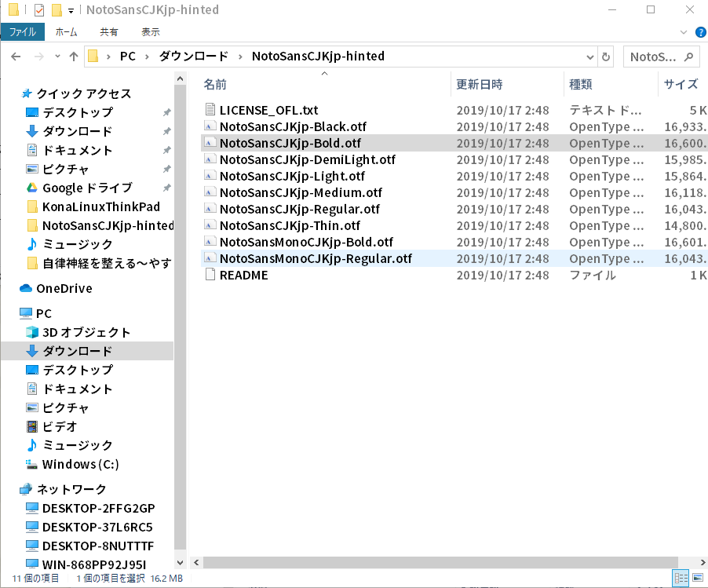Open the ファイル menu tab
Image resolution: width=708 pixels, height=588 pixels.
(23, 32)
